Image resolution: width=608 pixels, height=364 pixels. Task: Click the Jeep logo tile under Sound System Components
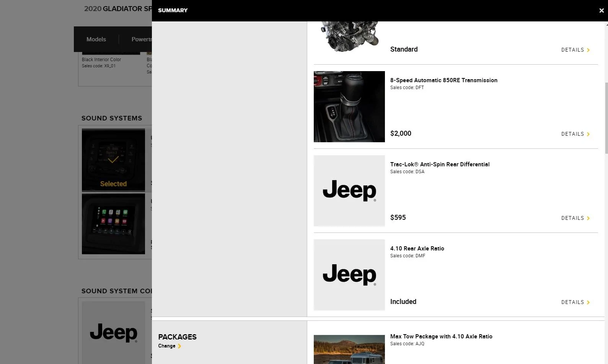113,333
